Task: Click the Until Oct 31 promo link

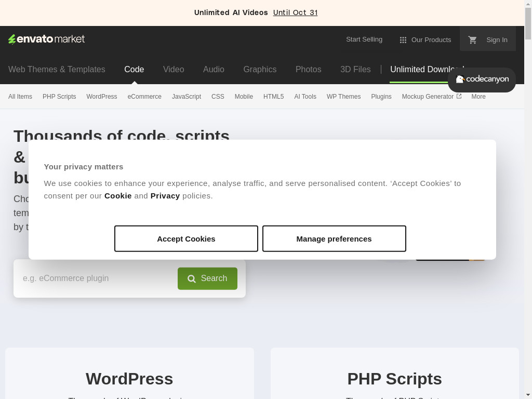Action: [295, 12]
